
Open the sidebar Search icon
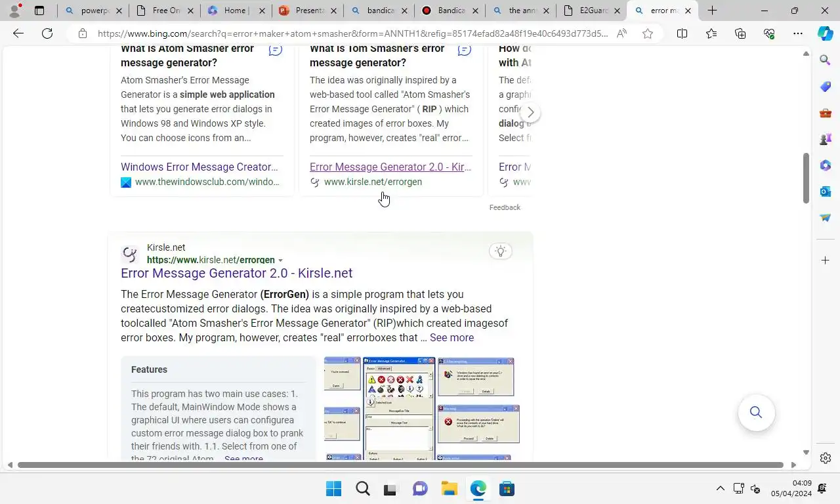point(826,60)
